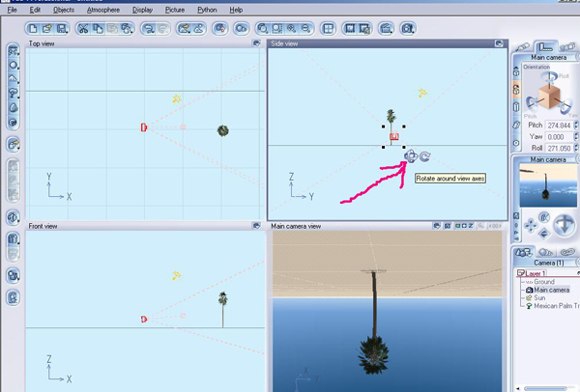The width and height of the screenshot is (580, 392).
Task: Click the New file toolbar icon
Action: click(x=33, y=28)
